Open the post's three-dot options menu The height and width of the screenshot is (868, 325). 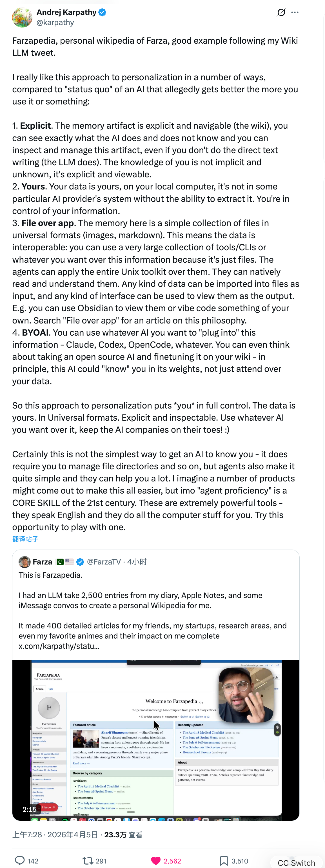(294, 12)
